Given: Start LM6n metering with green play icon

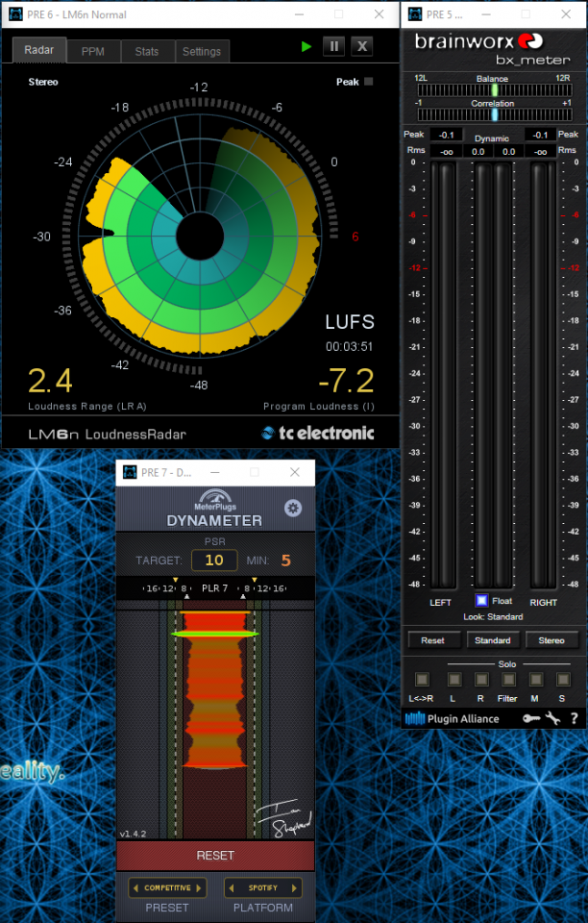Looking at the screenshot, I should (306, 46).
